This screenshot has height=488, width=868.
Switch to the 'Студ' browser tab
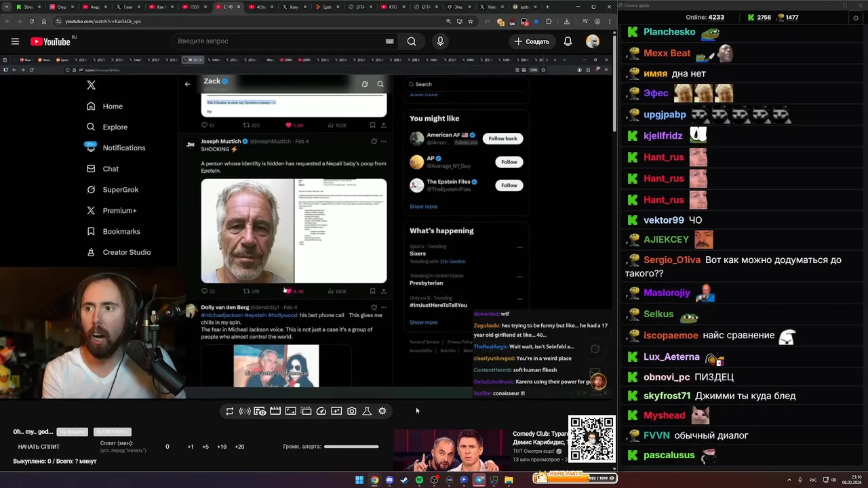point(61,7)
